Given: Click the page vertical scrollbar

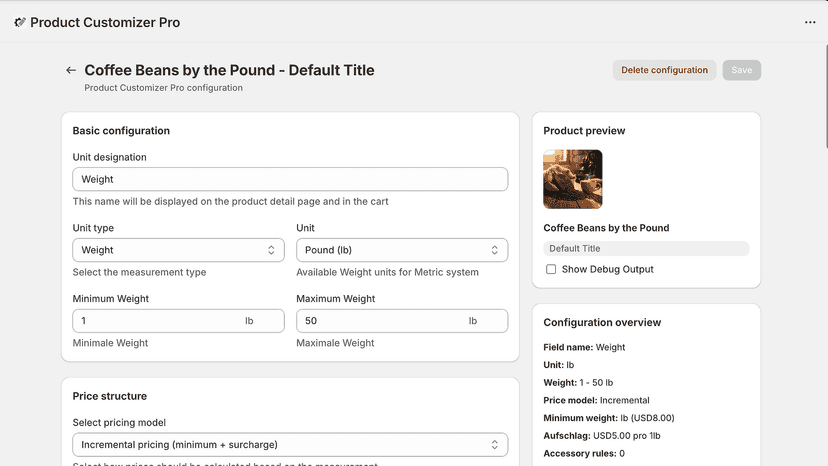Looking at the screenshot, I should pyautogui.click(x=825, y=97).
